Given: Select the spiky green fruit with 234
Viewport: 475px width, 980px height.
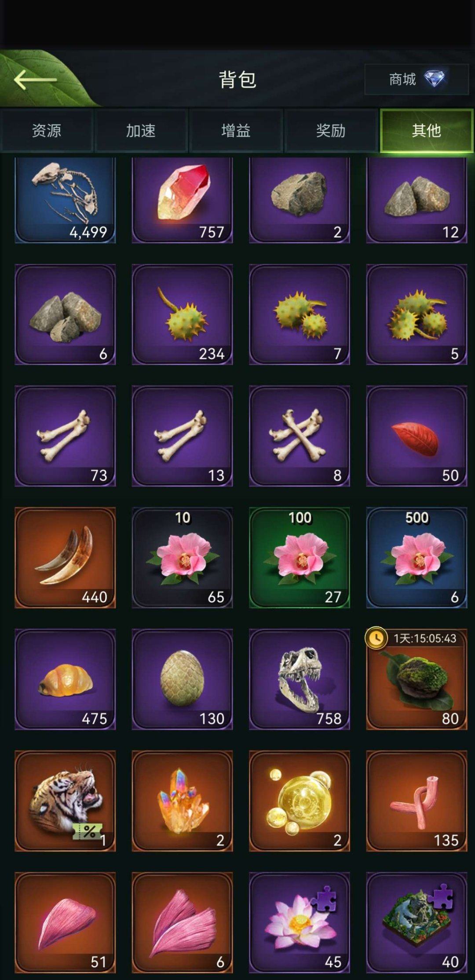Looking at the screenshot, I should (182, 314).
